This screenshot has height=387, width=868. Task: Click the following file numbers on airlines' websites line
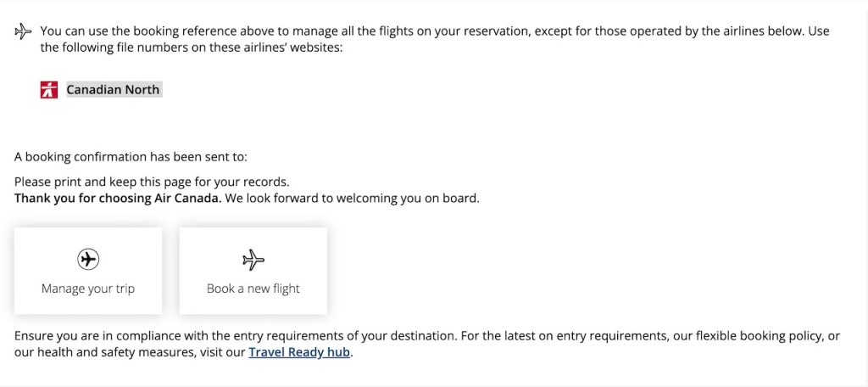191,48
